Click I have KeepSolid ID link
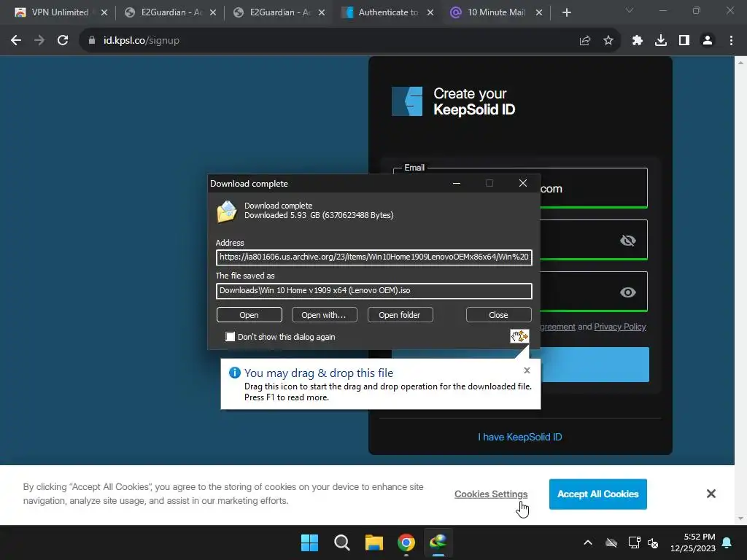 tap(519, 437)
